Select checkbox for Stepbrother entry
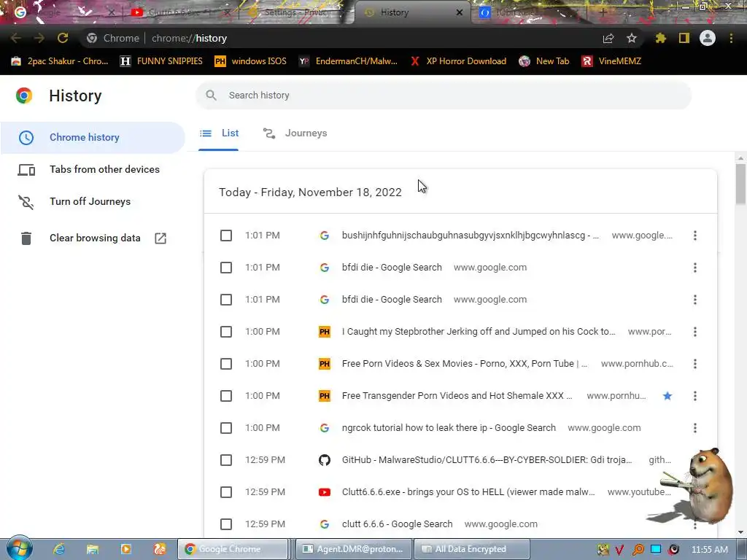The height and width of the screenshot is (560, 747). pyautogui.click(x=226, y=332)
